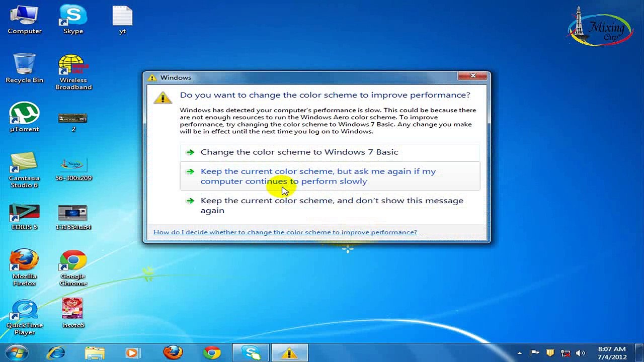Select the '56-300x209' image file

coord(73,169)
